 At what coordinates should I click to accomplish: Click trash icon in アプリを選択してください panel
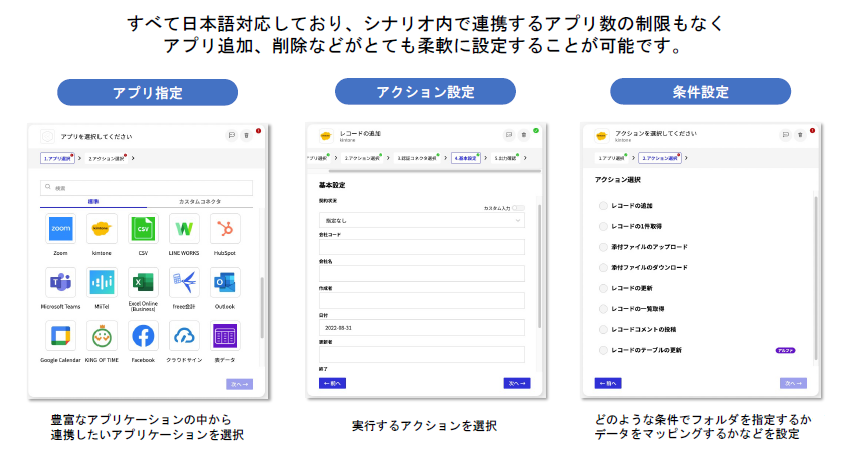tap(246, 135)
